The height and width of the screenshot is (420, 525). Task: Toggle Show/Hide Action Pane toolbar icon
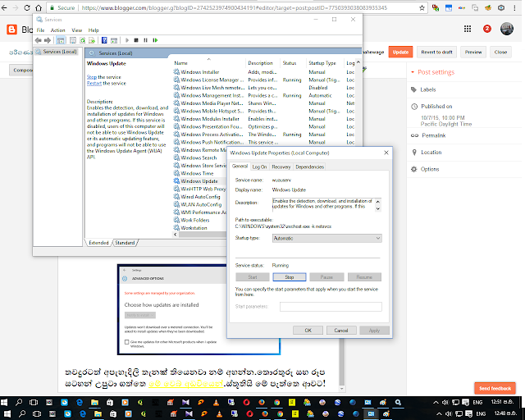(x=114, y=40)
